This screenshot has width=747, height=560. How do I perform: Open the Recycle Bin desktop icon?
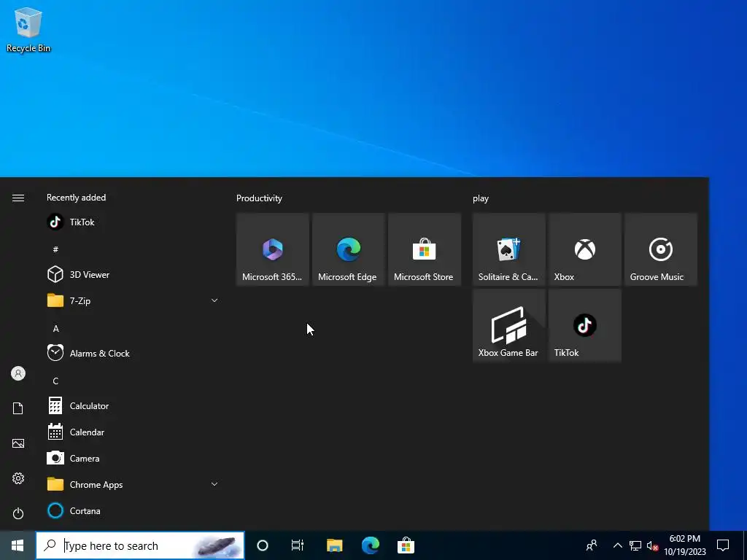click(28, 29)
